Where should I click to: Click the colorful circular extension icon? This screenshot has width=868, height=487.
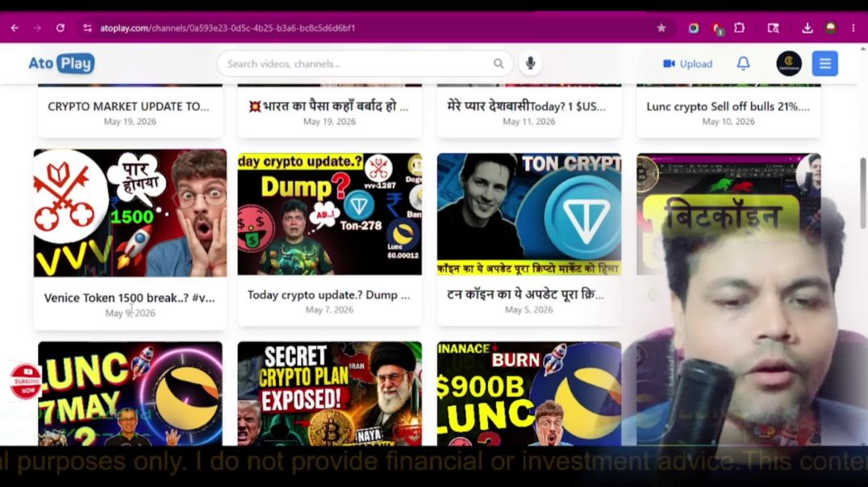693,27
